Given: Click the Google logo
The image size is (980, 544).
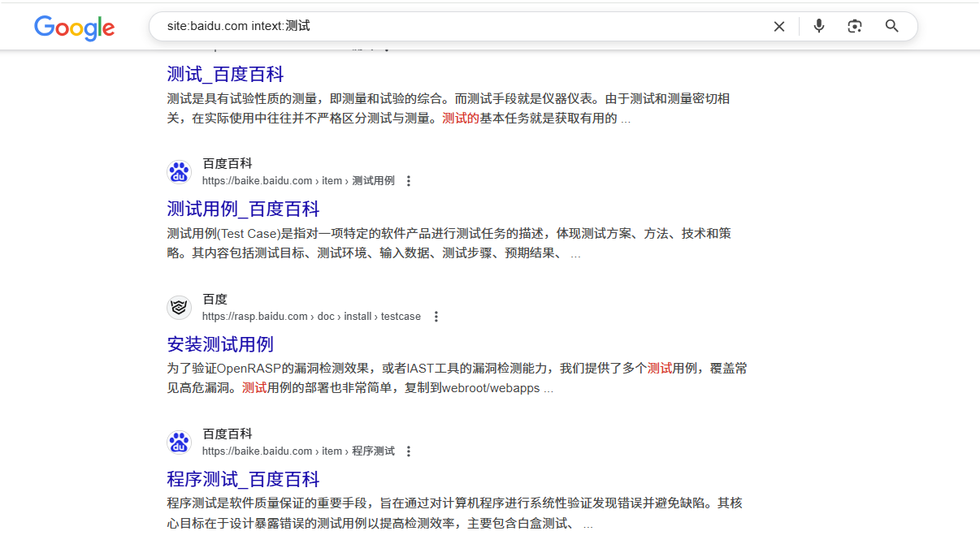Looking at the screenshot, I should [75, 28].
